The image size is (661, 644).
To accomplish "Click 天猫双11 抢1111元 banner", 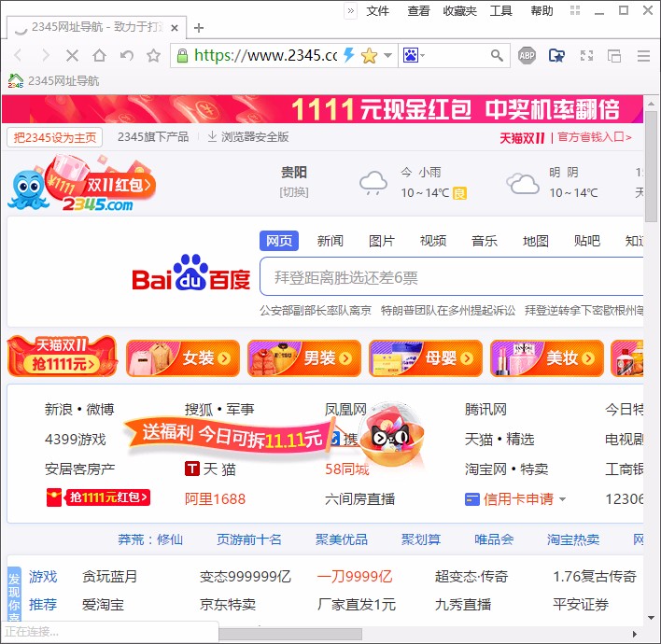I will 62,357.
